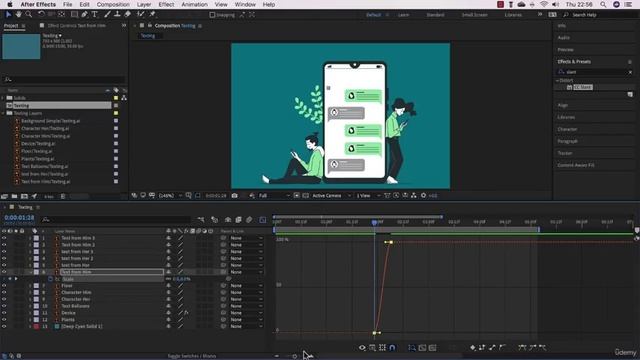This screenshot has width=640, height=360.
Task: Select the Hand tool
Action: click(18, 15)
